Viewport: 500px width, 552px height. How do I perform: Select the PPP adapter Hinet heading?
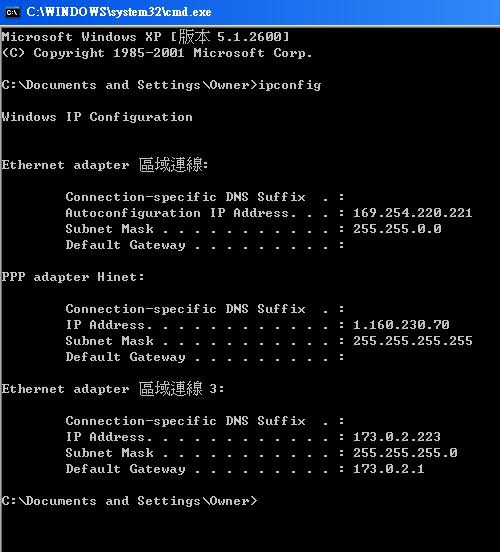coord(73,277)
